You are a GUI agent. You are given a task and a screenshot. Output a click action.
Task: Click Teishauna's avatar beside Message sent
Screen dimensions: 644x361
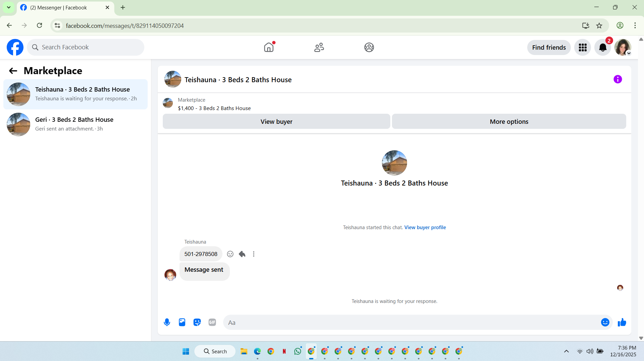[170, 275]
